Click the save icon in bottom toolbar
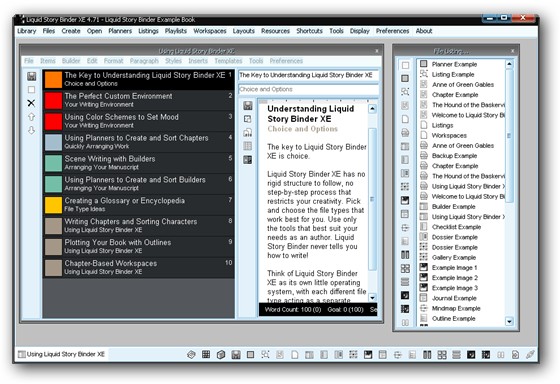Screen dimensions: 560x384 point(236,355)
